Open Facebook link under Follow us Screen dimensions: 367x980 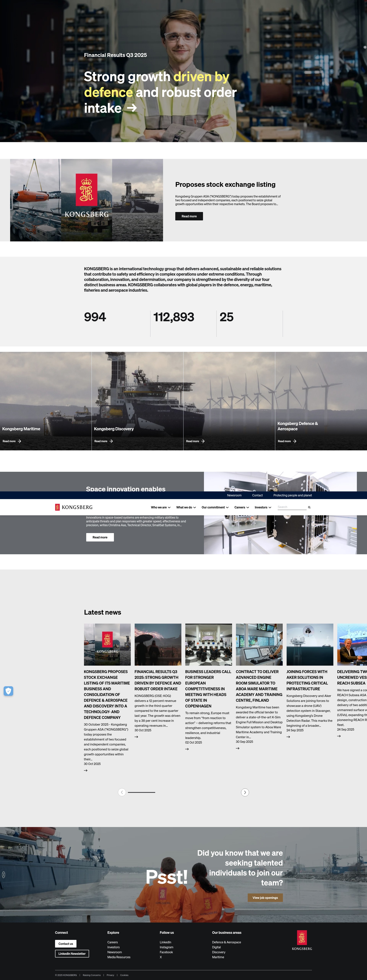point(166,952)
